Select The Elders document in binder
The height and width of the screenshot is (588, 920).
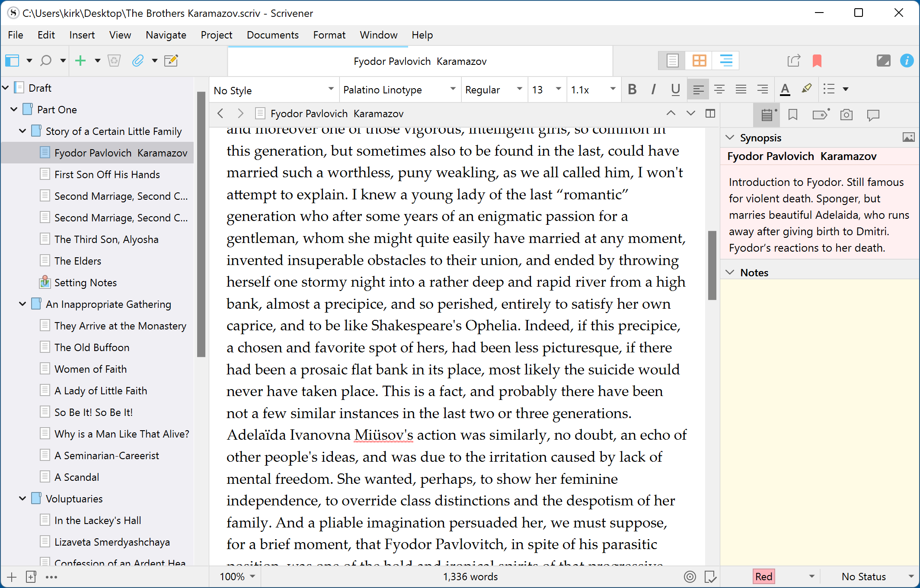78,261
